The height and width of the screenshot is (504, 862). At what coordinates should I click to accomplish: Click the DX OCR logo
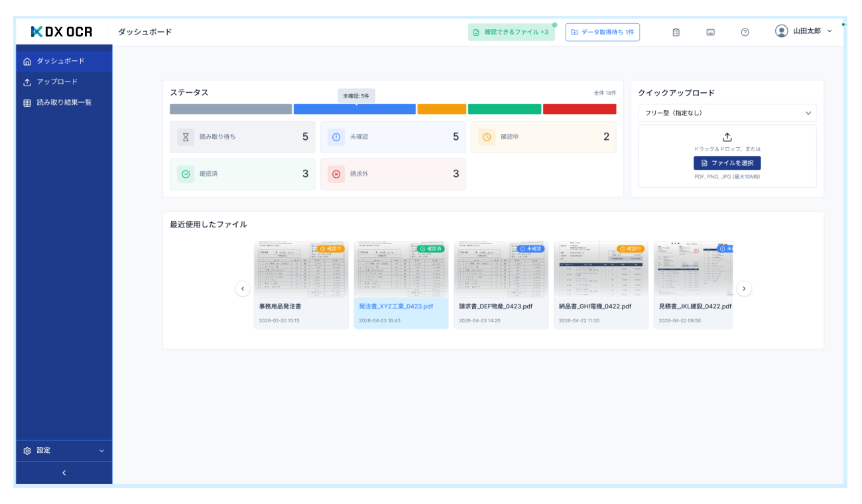pyautogui.click(x=62, y=32)
